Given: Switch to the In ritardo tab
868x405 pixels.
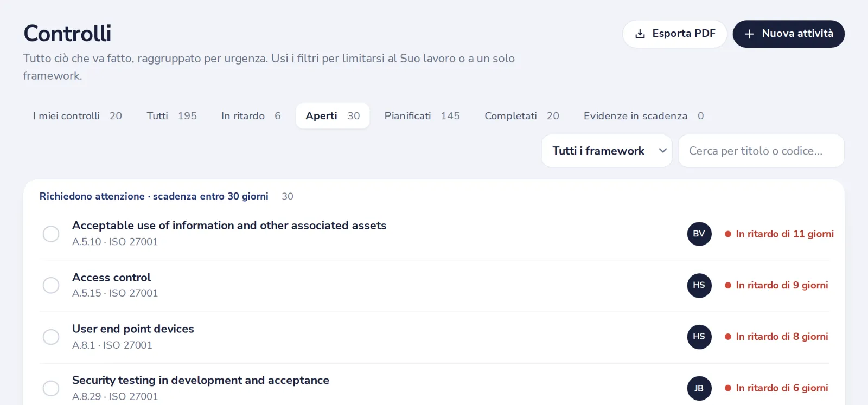Looking at the screenshot, I should (251, 116).
